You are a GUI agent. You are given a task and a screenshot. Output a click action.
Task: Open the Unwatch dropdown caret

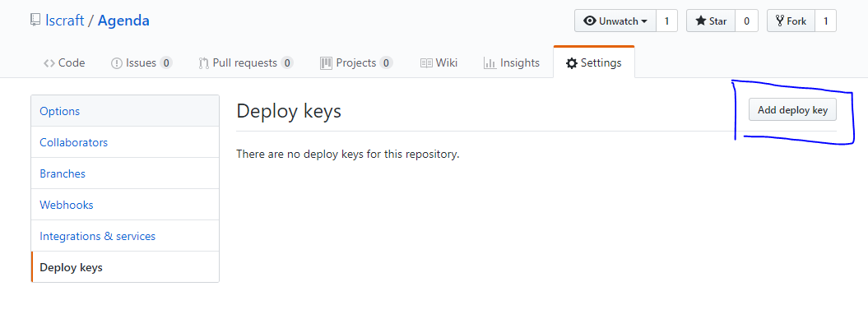click(x=644, y=21)
